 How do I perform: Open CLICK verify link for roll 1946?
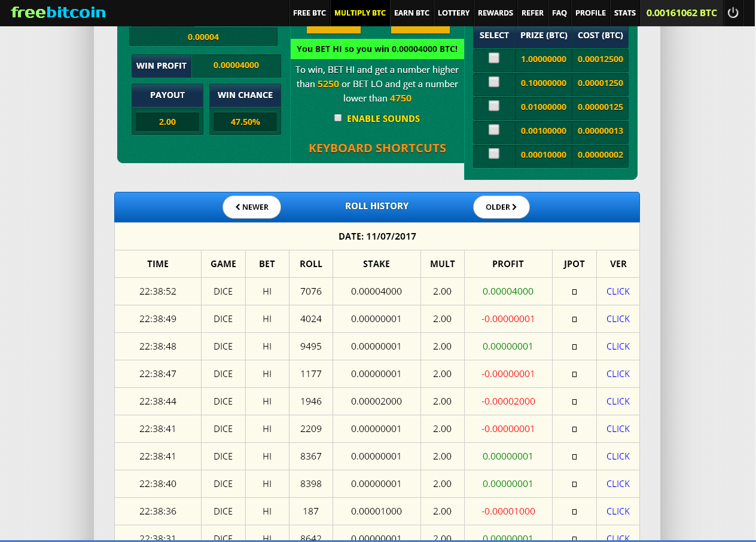pos(618,402)
